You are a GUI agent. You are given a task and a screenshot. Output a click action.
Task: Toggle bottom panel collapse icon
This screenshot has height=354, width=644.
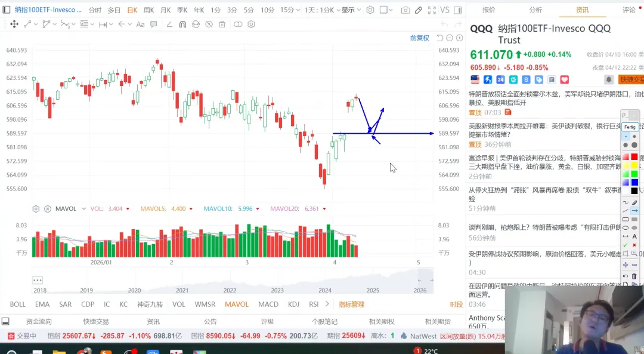[5, 322]
